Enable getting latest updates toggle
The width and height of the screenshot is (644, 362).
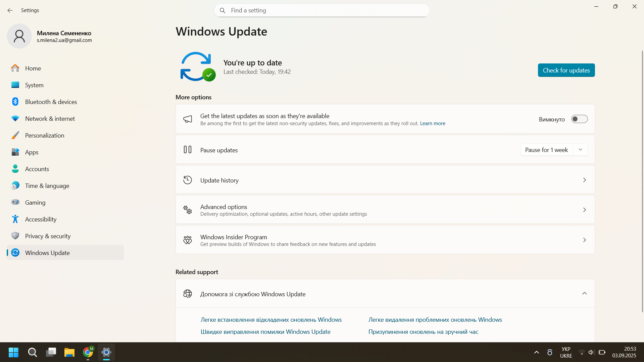pyautogui.click(x=580, y=119)
